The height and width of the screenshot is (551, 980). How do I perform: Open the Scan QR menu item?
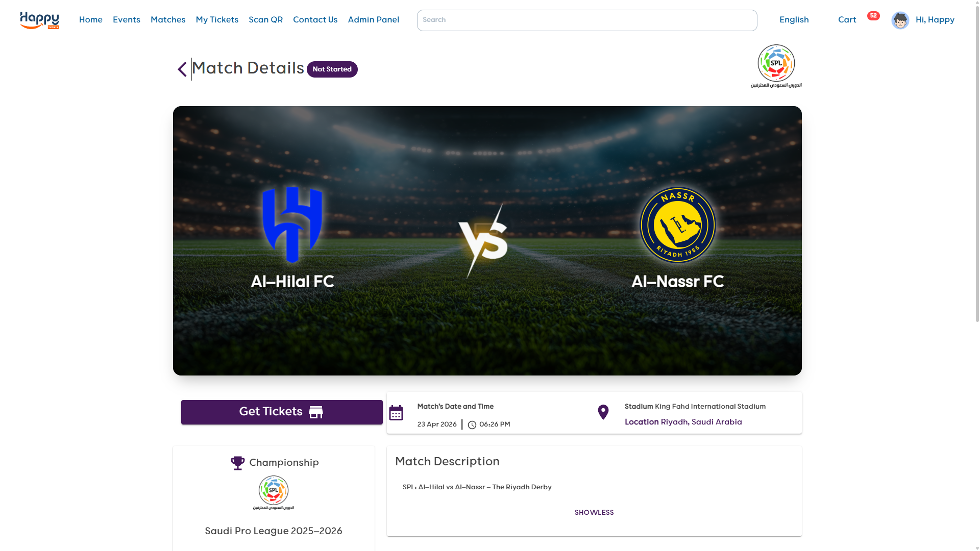pyautogui.click(x=265, y=20)
